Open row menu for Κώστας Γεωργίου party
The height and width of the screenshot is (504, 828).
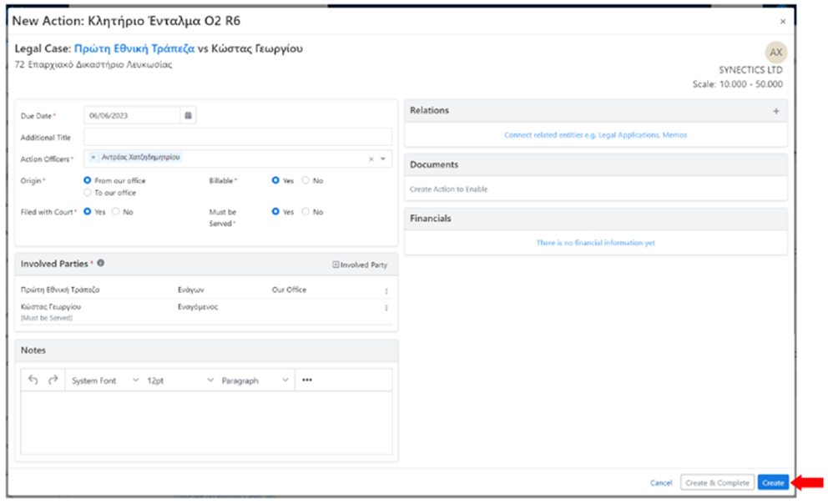pos(386,308)
